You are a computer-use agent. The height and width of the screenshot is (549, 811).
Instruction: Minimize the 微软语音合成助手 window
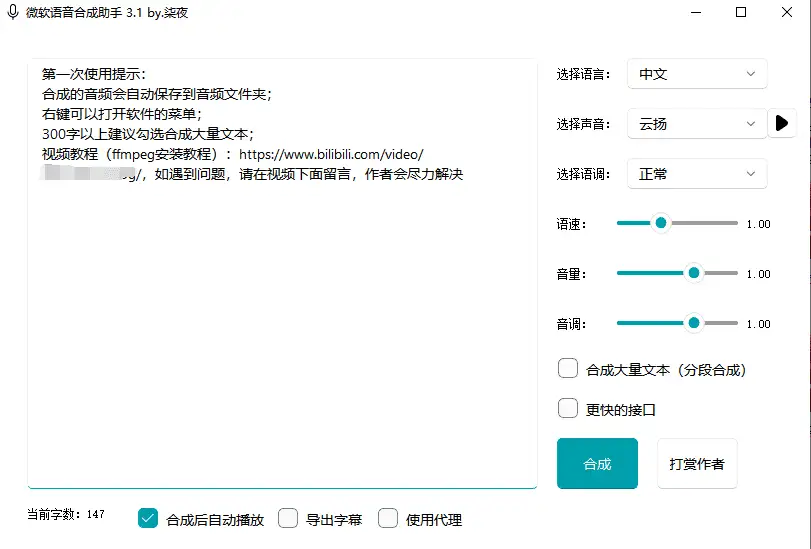[696, 12]
